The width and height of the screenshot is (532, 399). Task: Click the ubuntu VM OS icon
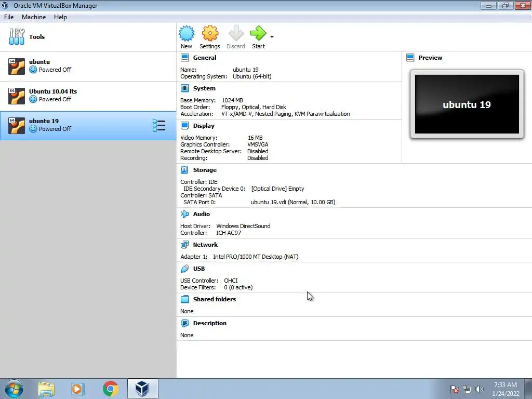click(17, 66)
